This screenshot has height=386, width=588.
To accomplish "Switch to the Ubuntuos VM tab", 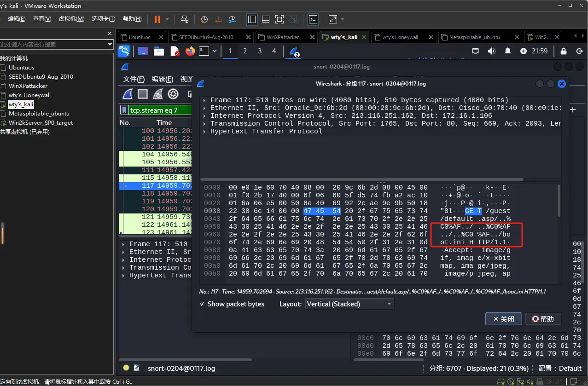I will pos(140,37).
